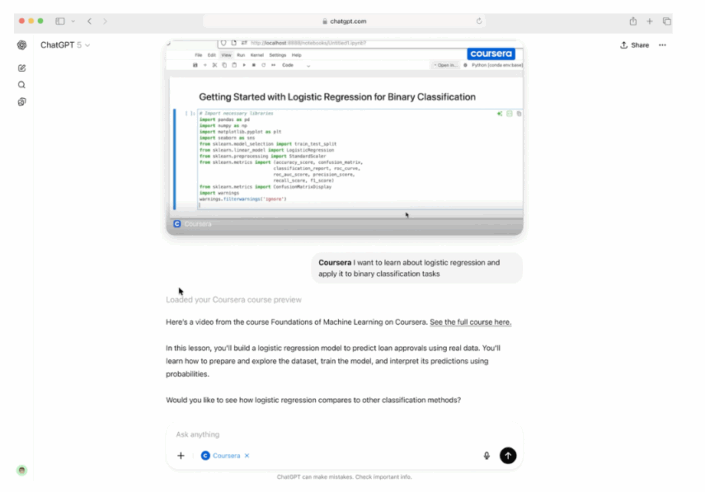Viewport: 705px width, 492px height.
Task: Open the three-dot conversation options menu
Action: point(662,45)
